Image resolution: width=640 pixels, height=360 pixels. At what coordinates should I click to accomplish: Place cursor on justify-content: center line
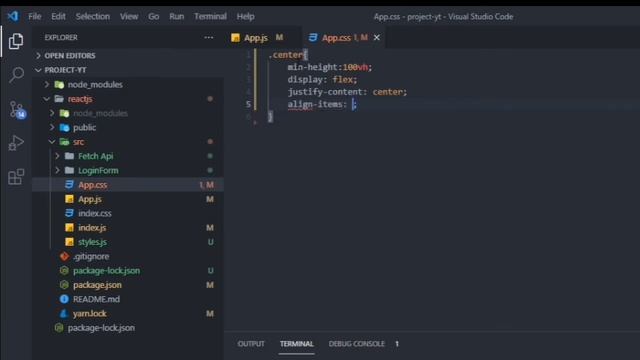point(347,92)
